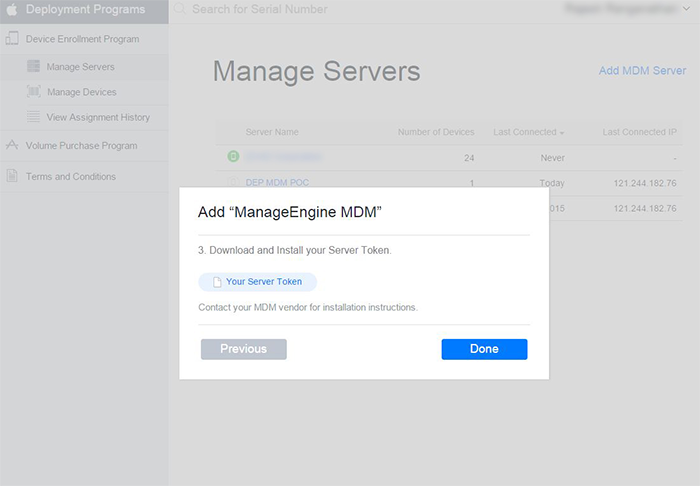The image size is (700, 486).
Task: Click the Download and Install your Server Token text
Action: click(x=295, y=250)
